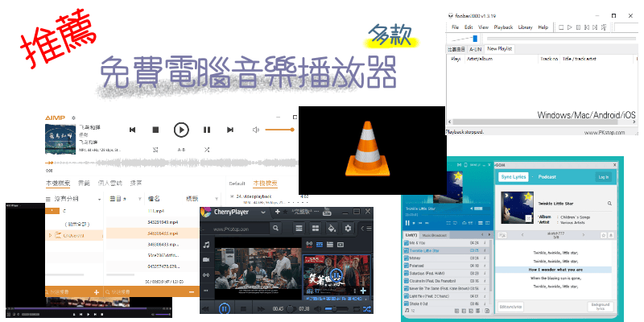Open foobar2000 Help menu
Screen dimensions: 644x322
point(543,27)
